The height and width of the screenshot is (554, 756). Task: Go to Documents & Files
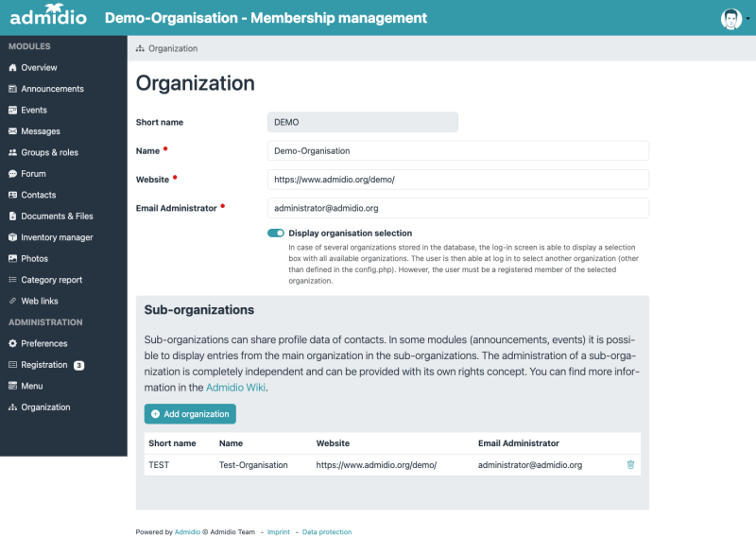(x=57, y=216)
